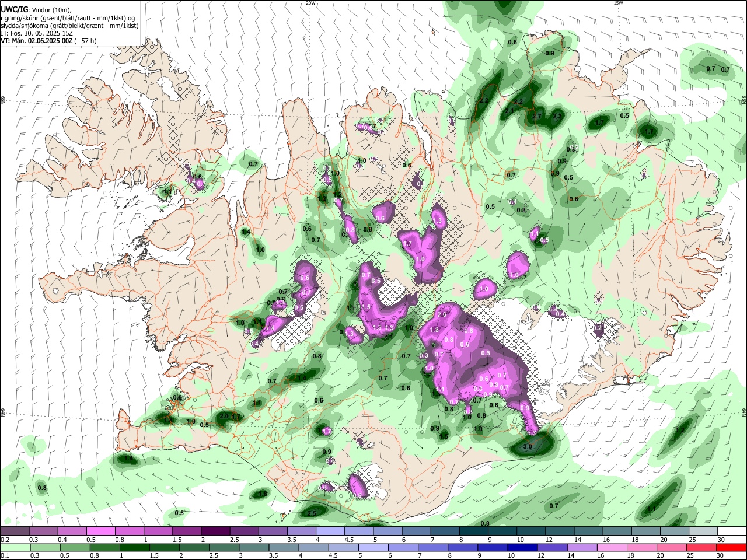Select the coral red rain swatch starting at 25

click(702, 548)
